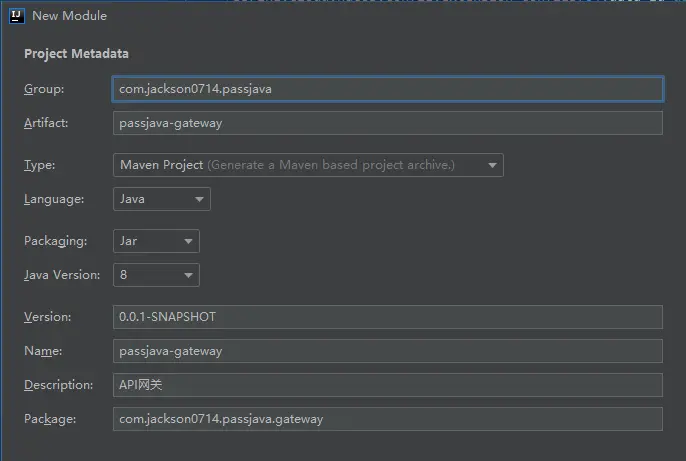Open the Type dropdown showing Maven Project
The image size is (686, 461).
[308, 165]
